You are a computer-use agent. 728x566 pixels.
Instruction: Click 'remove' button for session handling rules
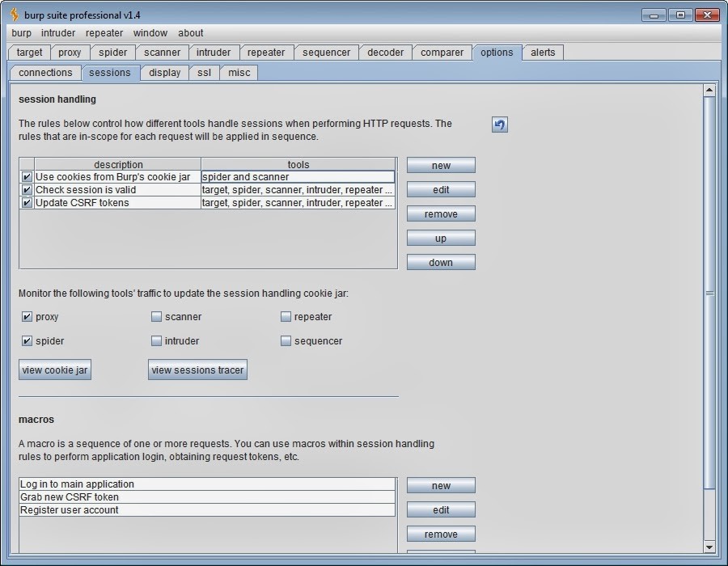441,214
